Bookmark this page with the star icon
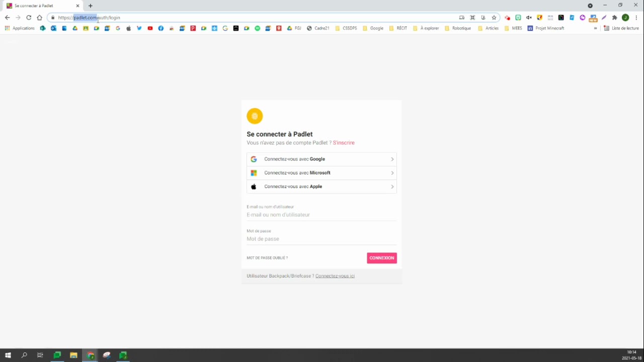 tap(494, 18)
